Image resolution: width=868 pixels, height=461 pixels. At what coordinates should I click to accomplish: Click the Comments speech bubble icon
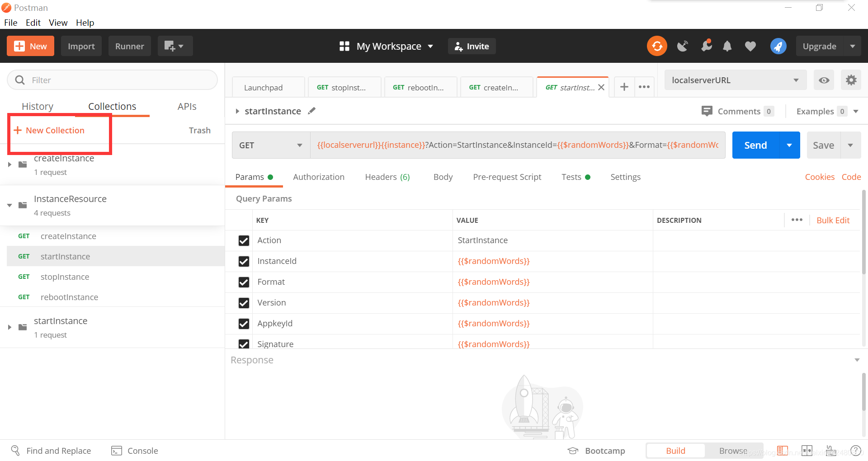click(707, 111)
